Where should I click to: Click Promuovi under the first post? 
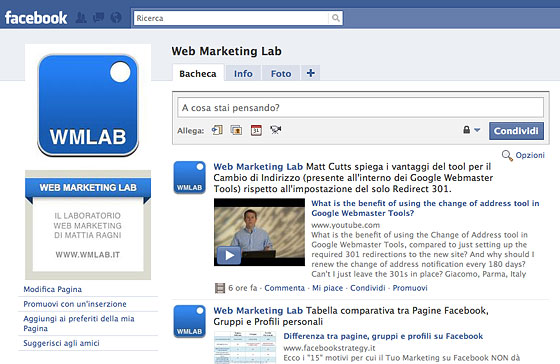pyautogui.click(x=410, y=288)
